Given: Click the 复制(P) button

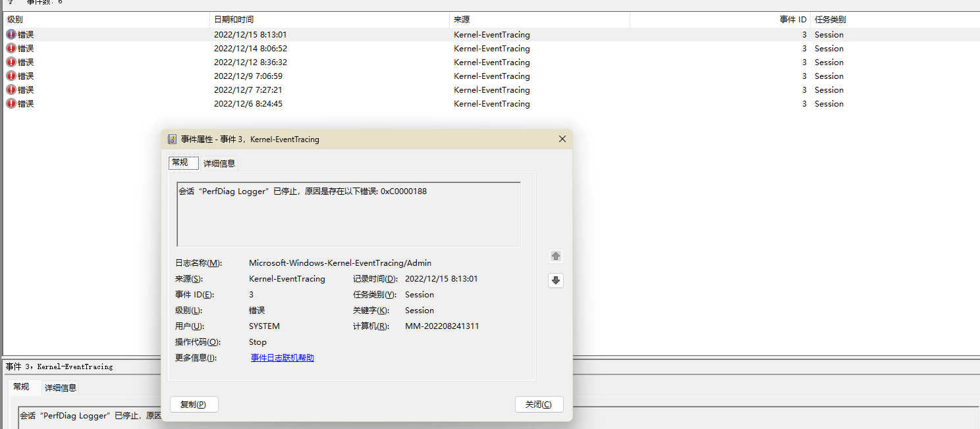Looking at the screenshot, I should [x=194, y=404].
